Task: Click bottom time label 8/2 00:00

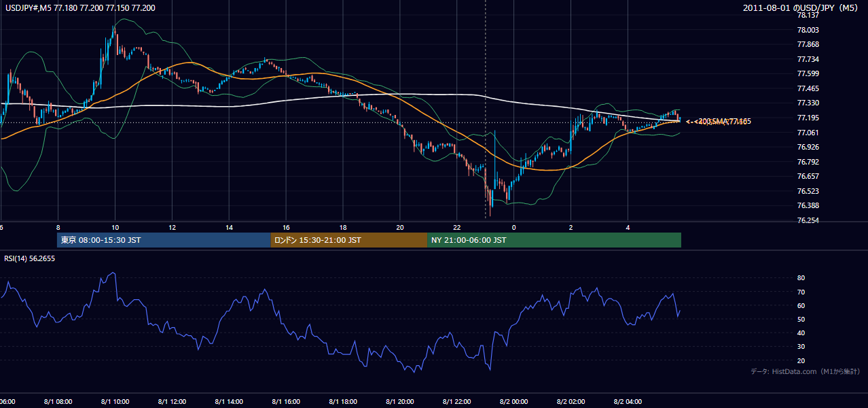Action: (514, 402)
